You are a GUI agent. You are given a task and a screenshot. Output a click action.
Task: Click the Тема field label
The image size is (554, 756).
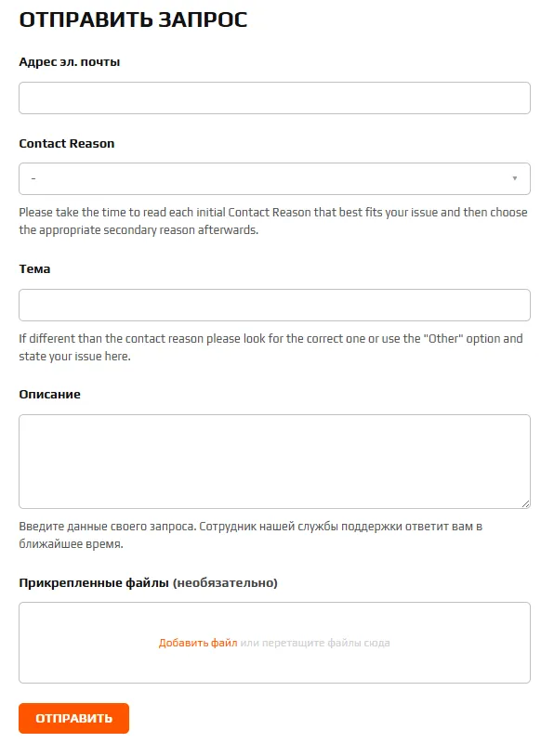click(x=35, y=269)
